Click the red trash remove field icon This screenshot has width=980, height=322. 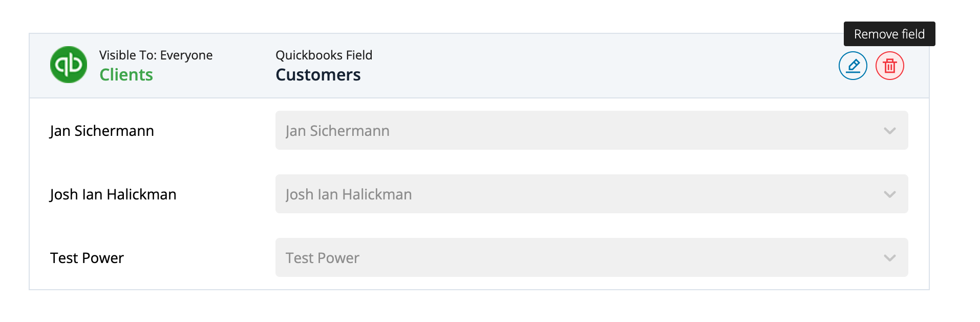pos(889,66)
